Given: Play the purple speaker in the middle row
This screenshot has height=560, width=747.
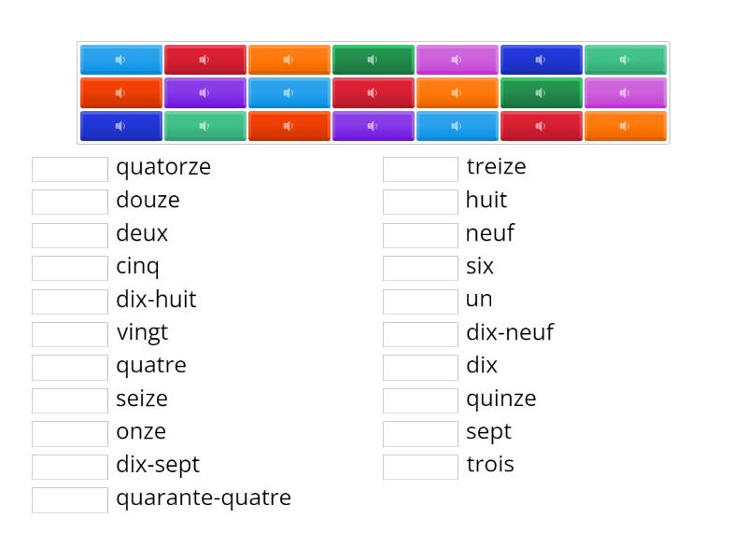Looking at the screenshot, I should coord(205,92).
